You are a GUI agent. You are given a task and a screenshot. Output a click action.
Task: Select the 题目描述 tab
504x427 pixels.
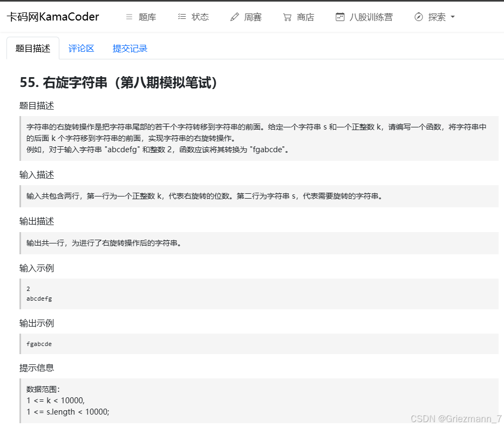(33, 48)
